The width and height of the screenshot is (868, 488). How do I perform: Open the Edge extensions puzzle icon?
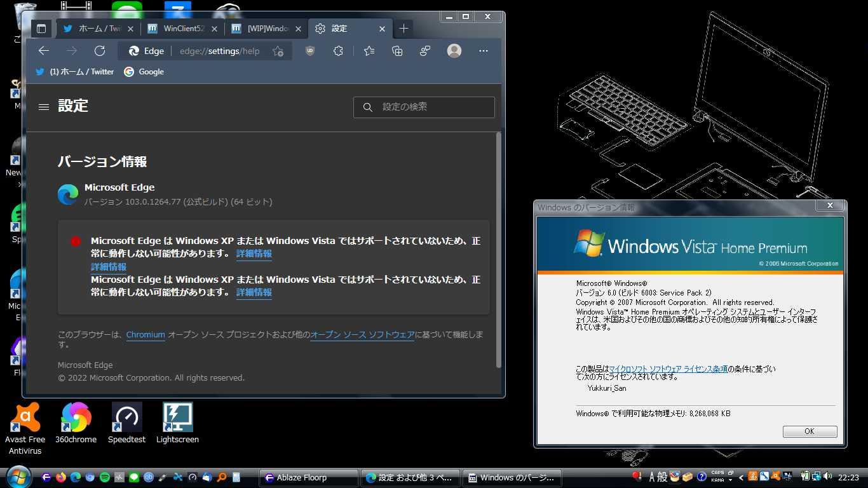[338, 51]
